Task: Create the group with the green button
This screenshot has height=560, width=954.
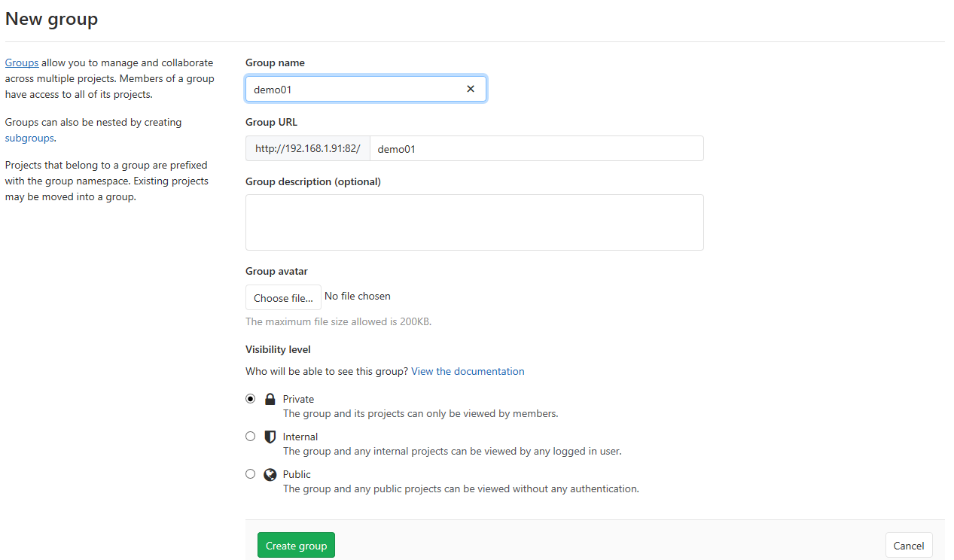Action: pos(296,546)
